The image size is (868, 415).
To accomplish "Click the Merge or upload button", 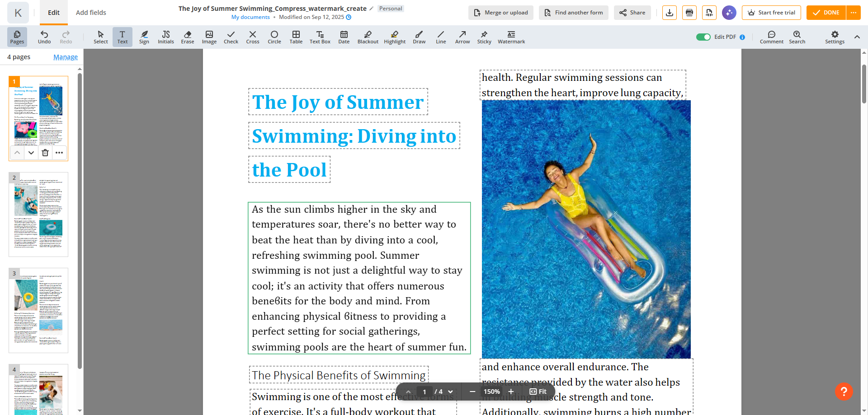I will pyautogui.click(x=500, y=13).
